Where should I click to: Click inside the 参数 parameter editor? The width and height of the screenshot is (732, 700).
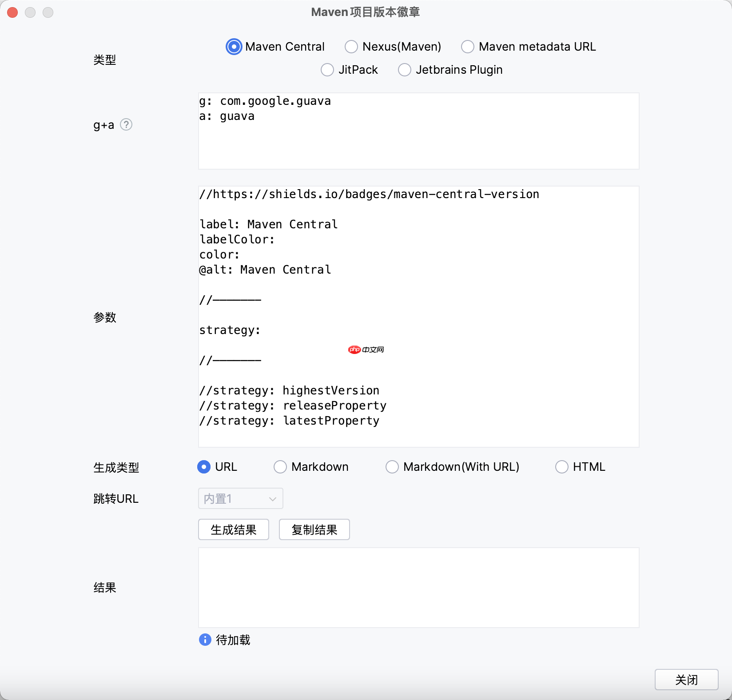tap(418, 315)
